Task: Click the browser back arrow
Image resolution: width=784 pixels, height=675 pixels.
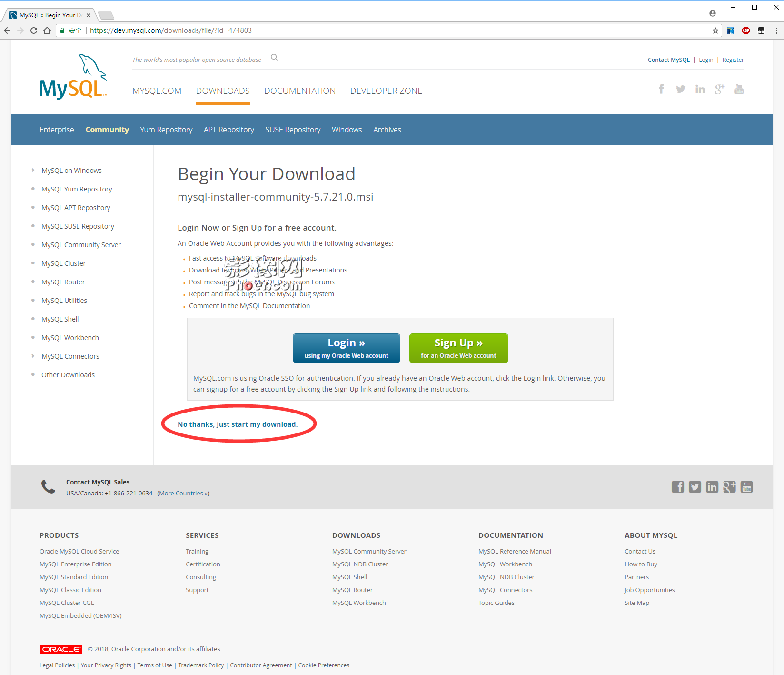Action: [x=7, y=30]
